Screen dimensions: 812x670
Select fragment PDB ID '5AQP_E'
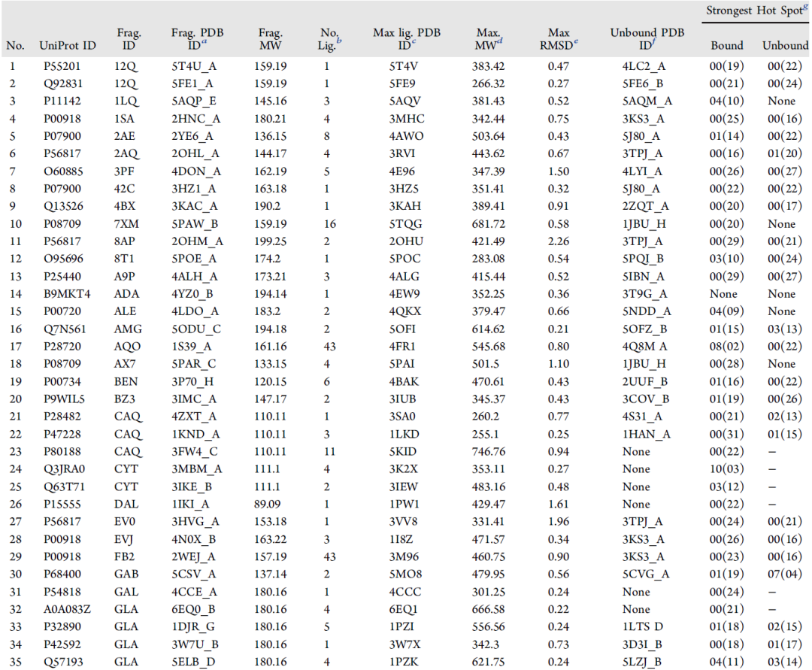pyautogui.click(x=194, y=101)
